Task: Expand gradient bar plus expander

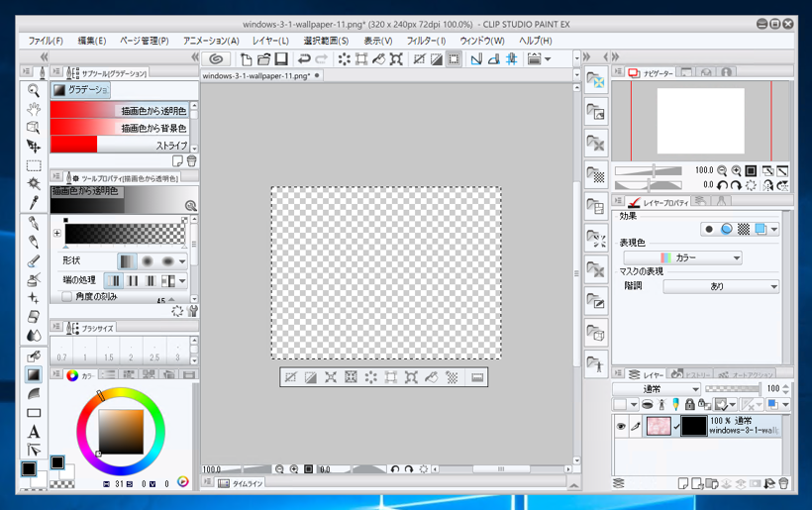Action: click(57, 233)
